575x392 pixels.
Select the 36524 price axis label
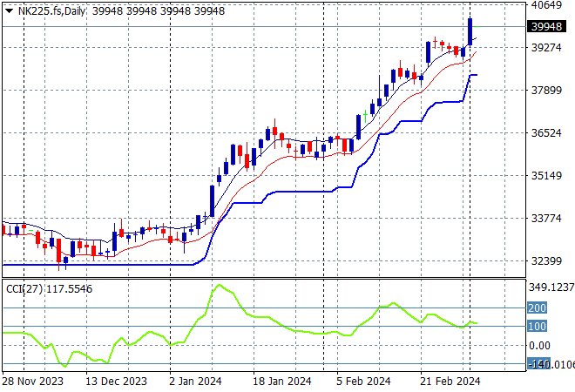click(545, 133)
